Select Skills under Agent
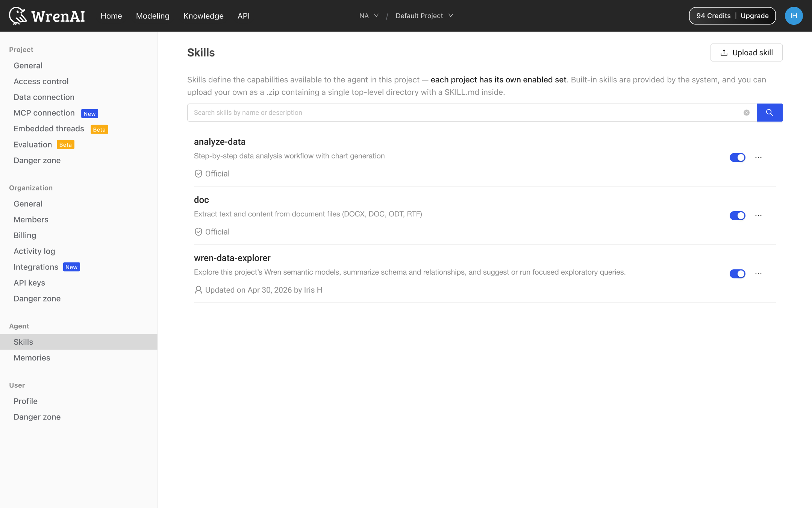 (x=79, y=342)
